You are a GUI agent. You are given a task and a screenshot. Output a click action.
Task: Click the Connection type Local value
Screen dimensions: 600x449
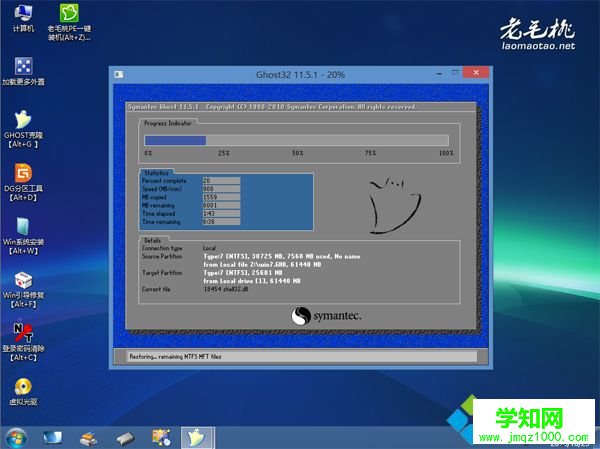click(209, 248)
